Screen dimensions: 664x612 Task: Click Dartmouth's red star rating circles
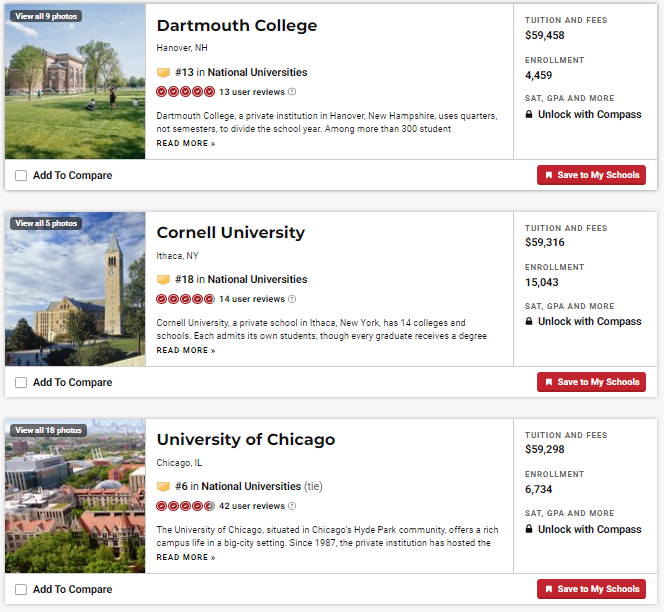coord(185,92)
